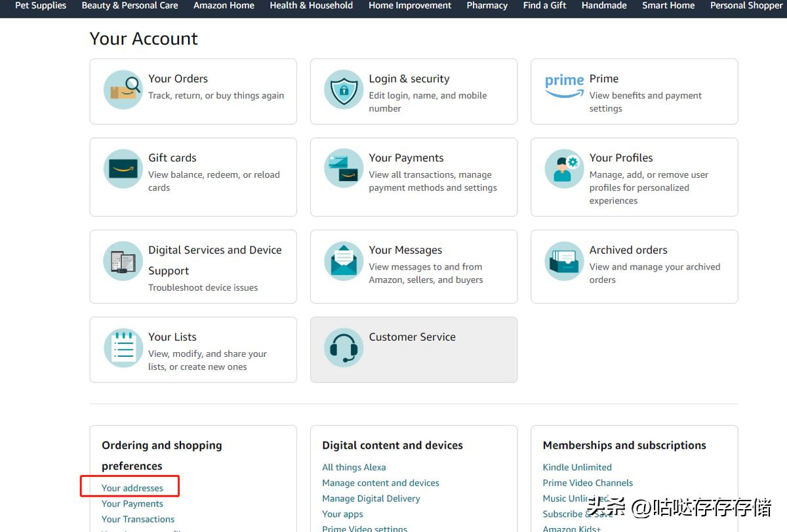The height and width of the screenshot is (532, 787).
Task: Click the Prime Video Channels link
Action: [x=588, y=483]
